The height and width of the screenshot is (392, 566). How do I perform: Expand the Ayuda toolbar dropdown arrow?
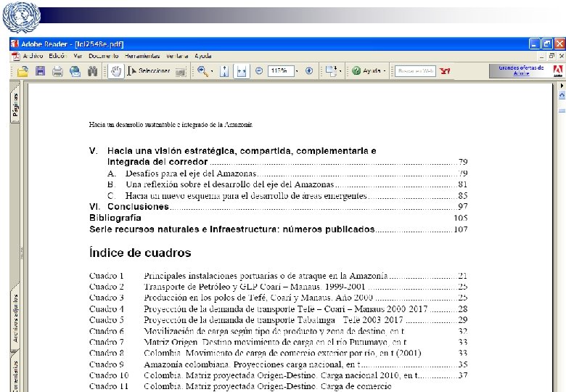[385, 71]
